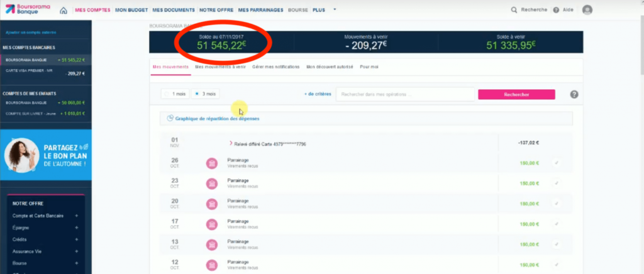Click the bank icon for 13 Oct Parrainage
This screenshot has height=274, width=644.
pos(211,244)
